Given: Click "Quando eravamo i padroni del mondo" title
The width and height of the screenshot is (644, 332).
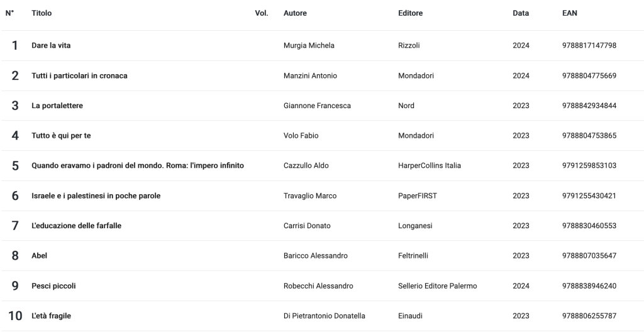Looking at the screenshot, I should pyautogui.click(x=138, y=165).
